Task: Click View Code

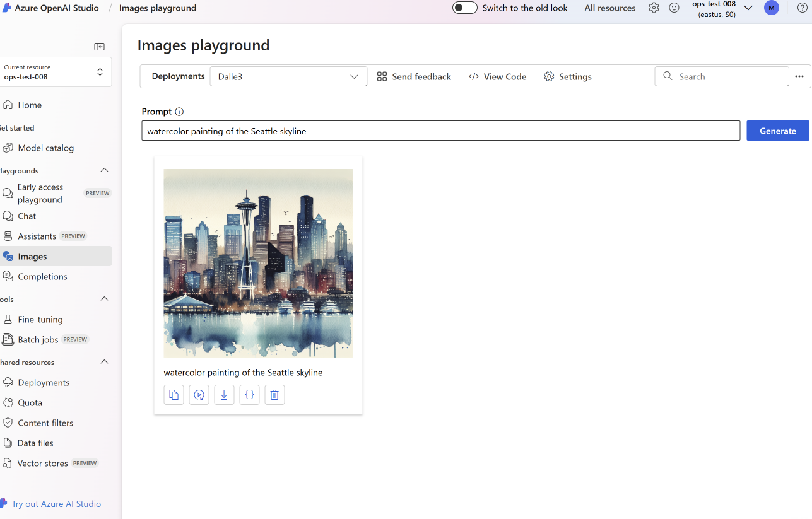Action: 497,76
